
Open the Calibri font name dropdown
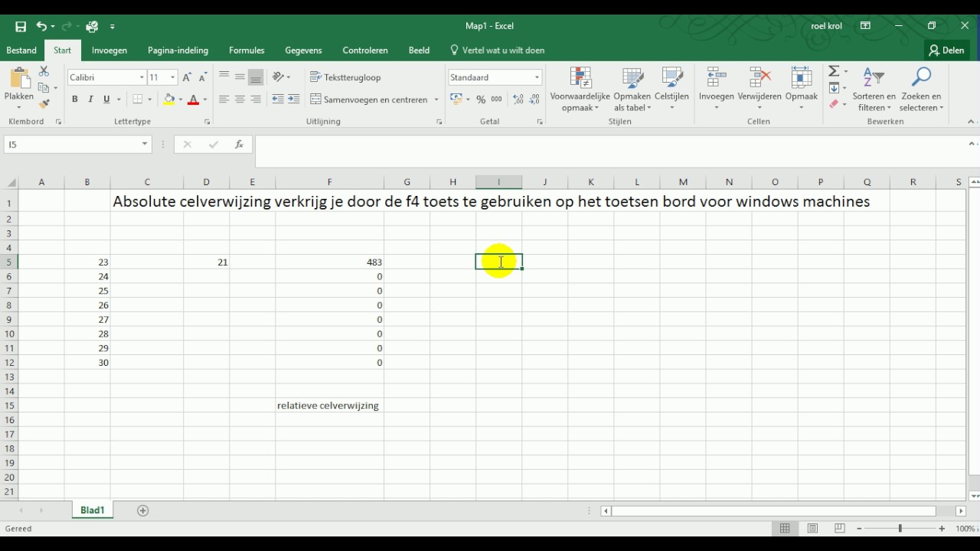[x=142, y=77]
